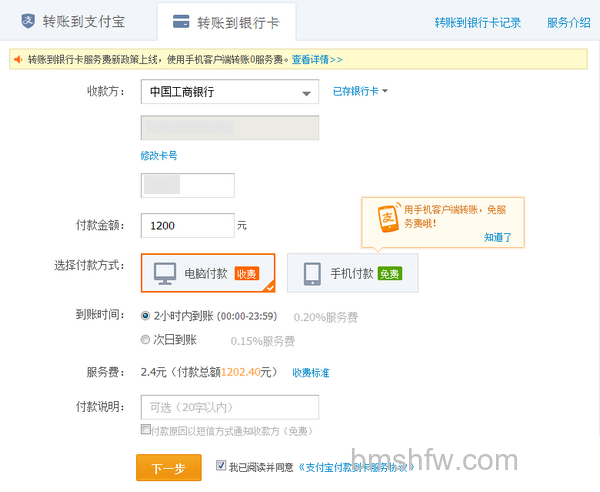Screen dimensions: 600x492
Task: Click the orange phone Alipay tip icon
Action: (389, 217)
